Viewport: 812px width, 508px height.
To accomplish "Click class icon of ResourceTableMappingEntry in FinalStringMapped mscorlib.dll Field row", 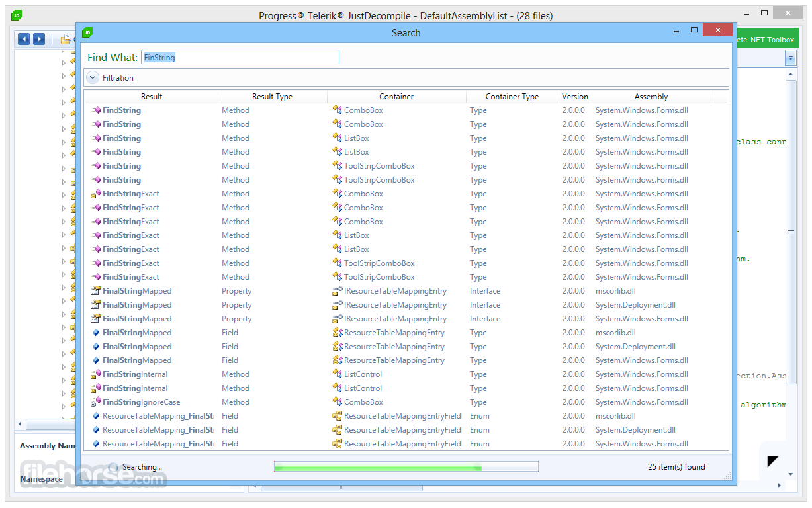I will pyautogui.click(x=337, y=333).
